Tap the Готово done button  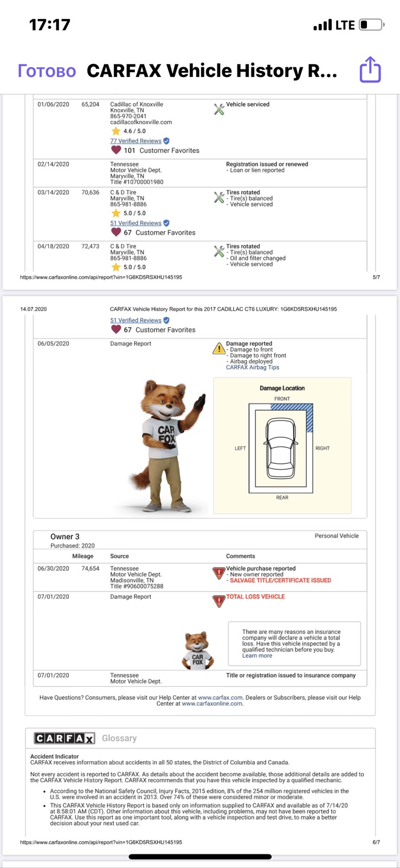click(47, 71)
